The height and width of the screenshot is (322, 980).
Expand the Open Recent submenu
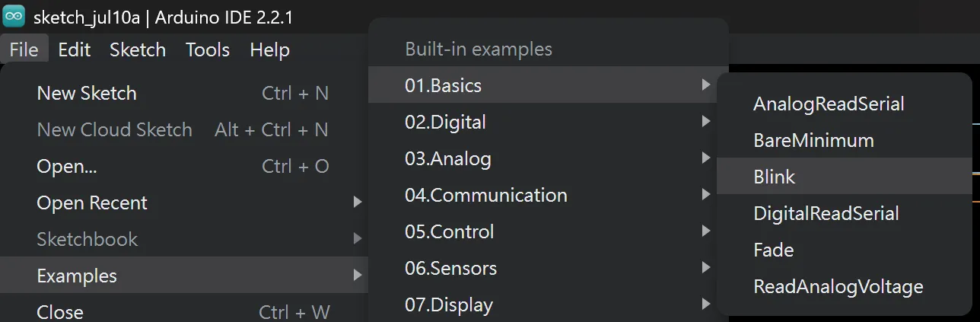tap(184, 202)
